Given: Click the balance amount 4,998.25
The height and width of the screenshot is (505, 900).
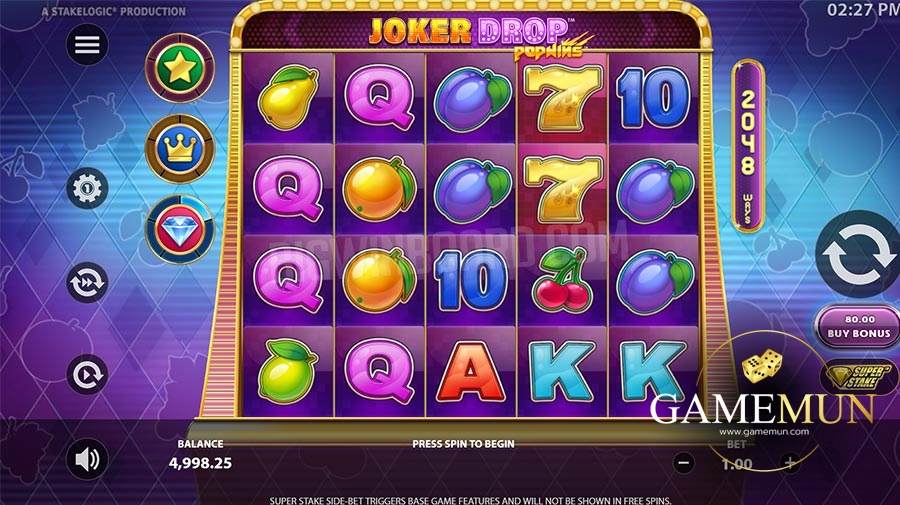Looking at the screenshot, I should (x=200, y=463).
